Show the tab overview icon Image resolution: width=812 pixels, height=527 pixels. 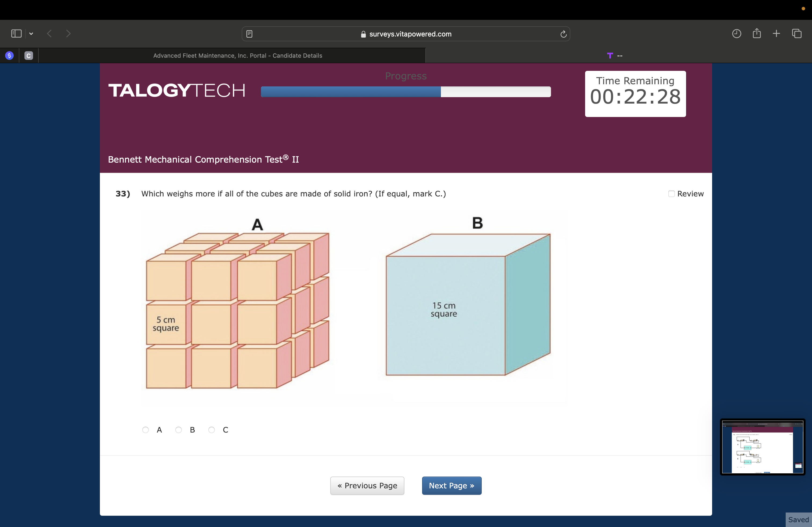[x=797, y=33]
